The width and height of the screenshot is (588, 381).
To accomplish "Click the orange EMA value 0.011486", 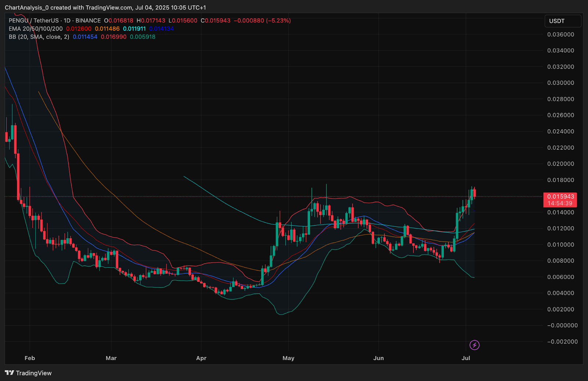I will coord(107,29).
